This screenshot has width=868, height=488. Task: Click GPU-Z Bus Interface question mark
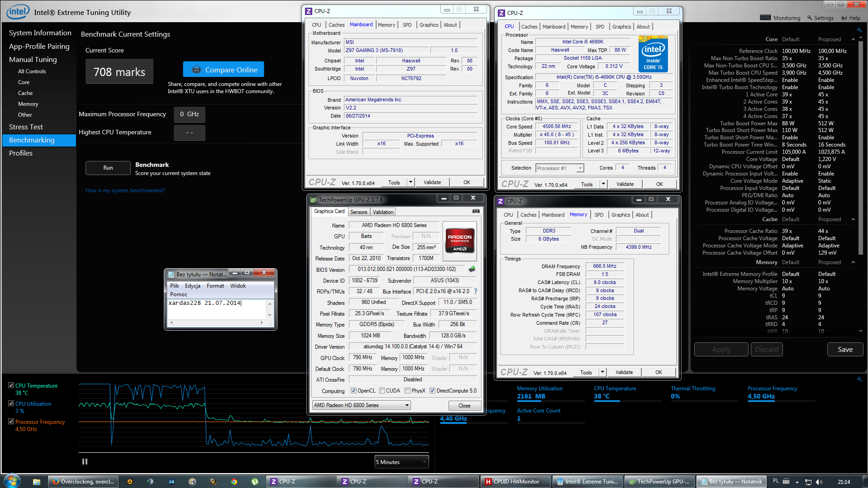(x=476, y=291)
